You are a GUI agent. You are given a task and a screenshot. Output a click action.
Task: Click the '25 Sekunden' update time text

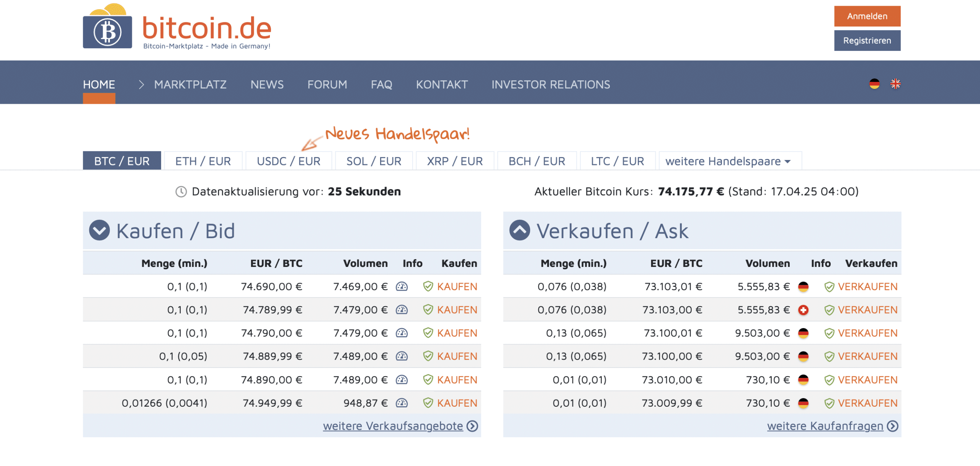point(364,191)
